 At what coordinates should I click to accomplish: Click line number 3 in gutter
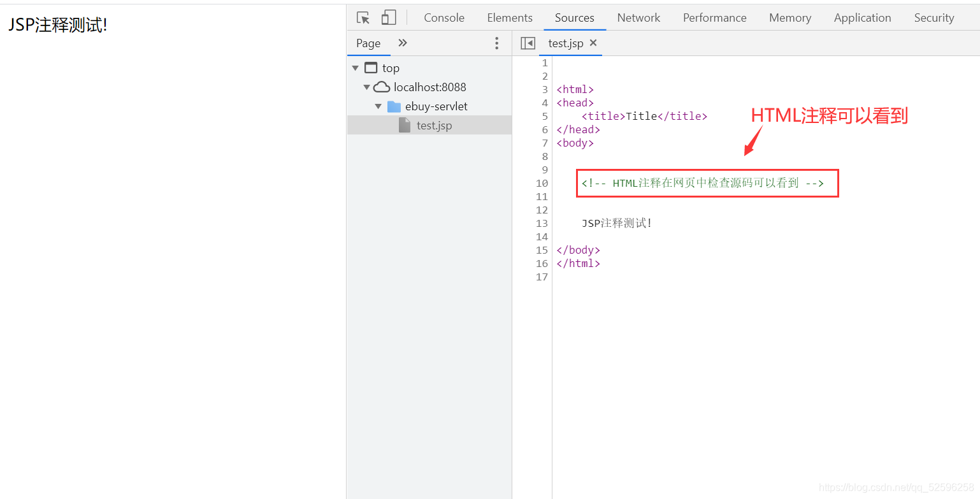tap(545, 90)
